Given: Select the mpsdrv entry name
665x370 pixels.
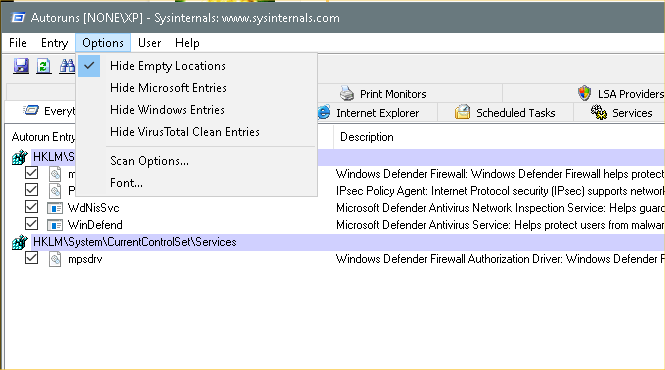Looking at the screenshot, I should point(85,259).
